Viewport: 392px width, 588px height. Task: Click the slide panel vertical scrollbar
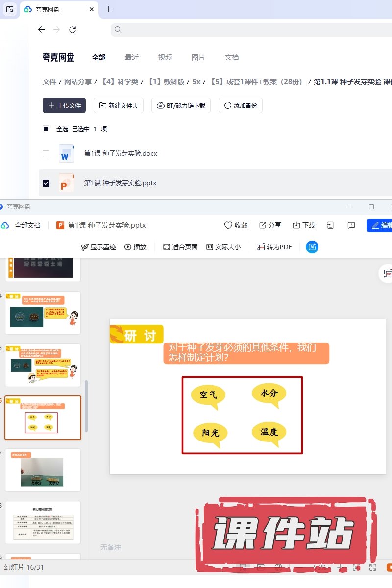[x=87, y=406]
